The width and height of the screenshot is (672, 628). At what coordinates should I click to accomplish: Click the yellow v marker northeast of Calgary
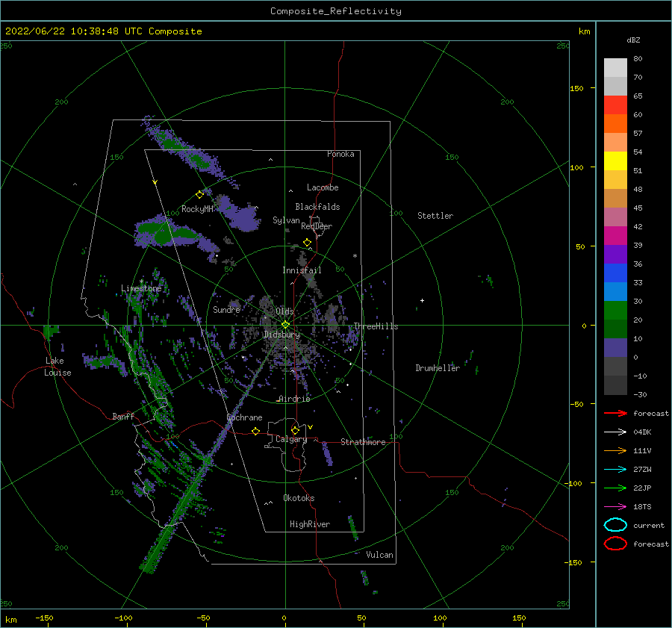pyautogui.click(x=311, y=427)
